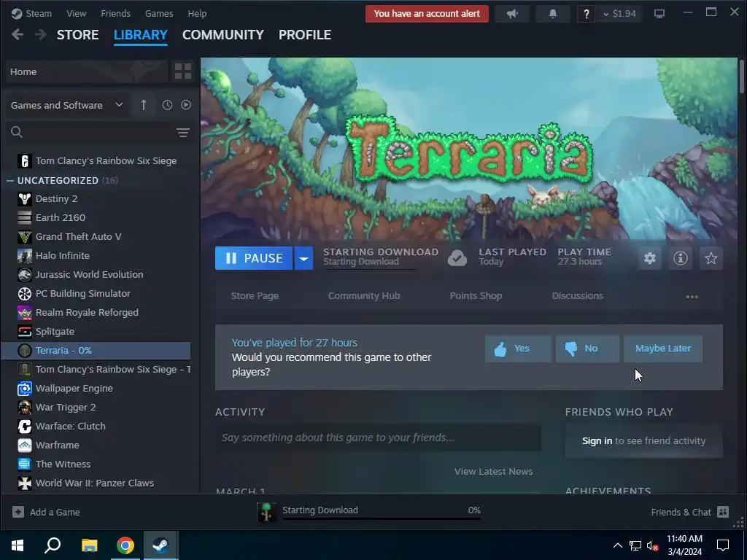The image size is (747, 560).
Task: Open Terraria Discussions link
Action: (578, 296)
